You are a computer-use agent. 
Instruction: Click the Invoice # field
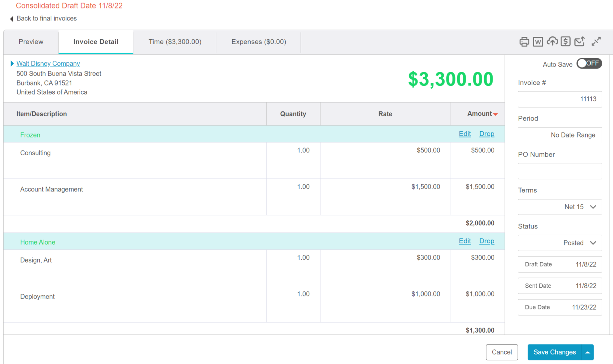point(560,99)
